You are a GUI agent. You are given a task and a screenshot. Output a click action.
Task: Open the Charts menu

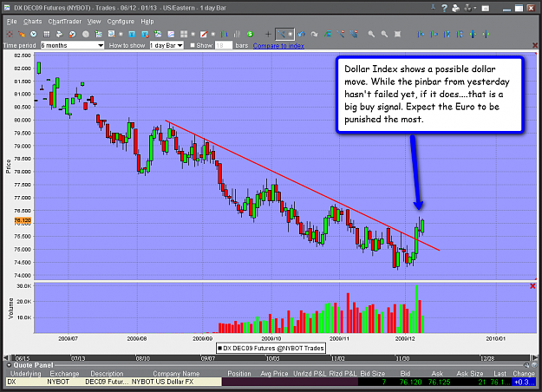click(x=32, y=22)
